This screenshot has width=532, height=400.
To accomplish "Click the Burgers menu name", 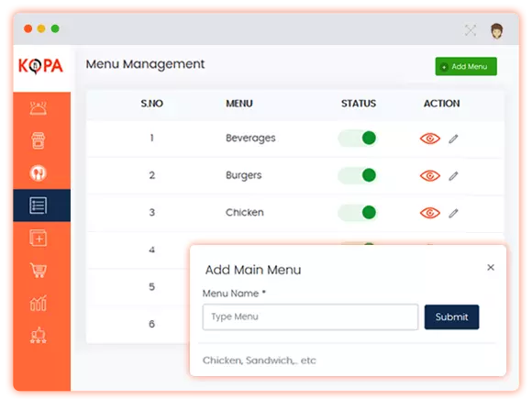I will coord(244,175).
